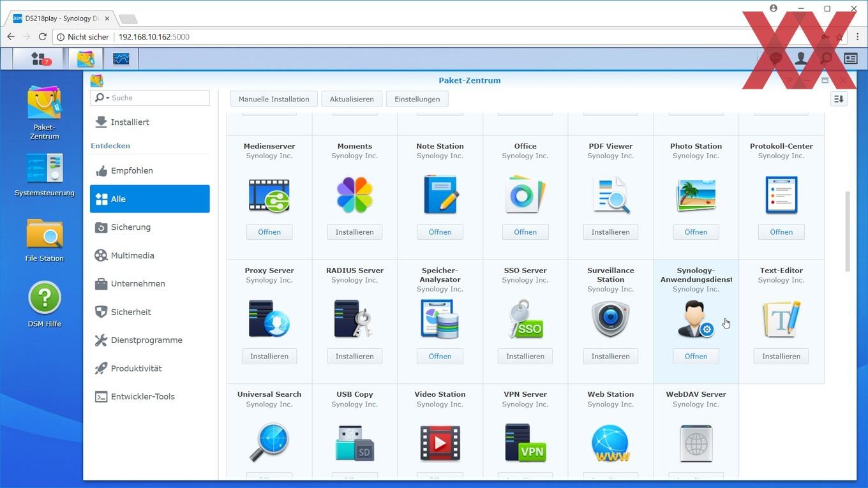Open the Entwickler-Tools category
This screenshot has height=488, width=868.
coord(150,396)
